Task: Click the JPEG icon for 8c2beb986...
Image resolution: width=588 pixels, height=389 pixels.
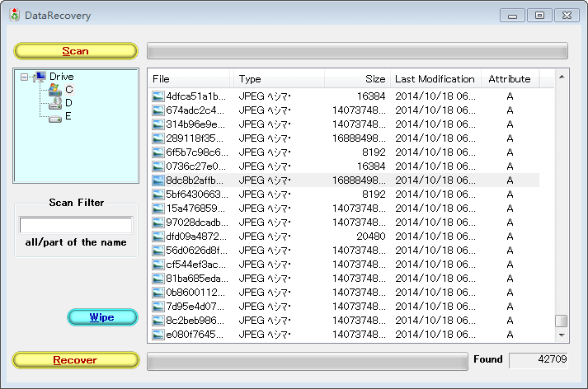Action: click(158, 321)
